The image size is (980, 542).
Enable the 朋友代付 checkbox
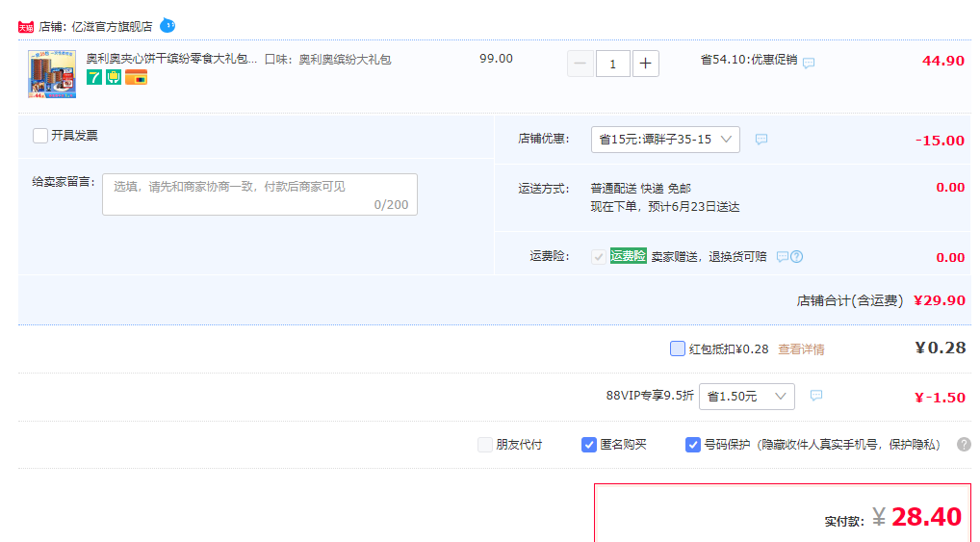point(485,445)
